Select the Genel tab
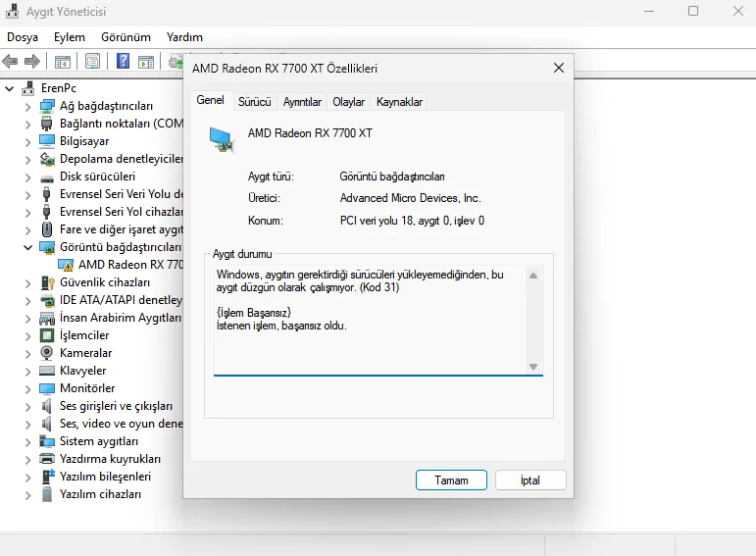The image size is (756, 556). (210, 100)
